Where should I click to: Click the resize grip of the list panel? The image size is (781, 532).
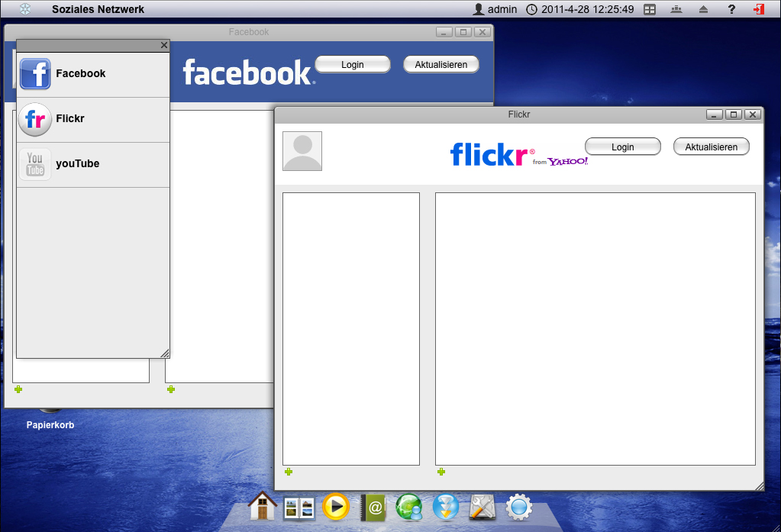(165, 353)
